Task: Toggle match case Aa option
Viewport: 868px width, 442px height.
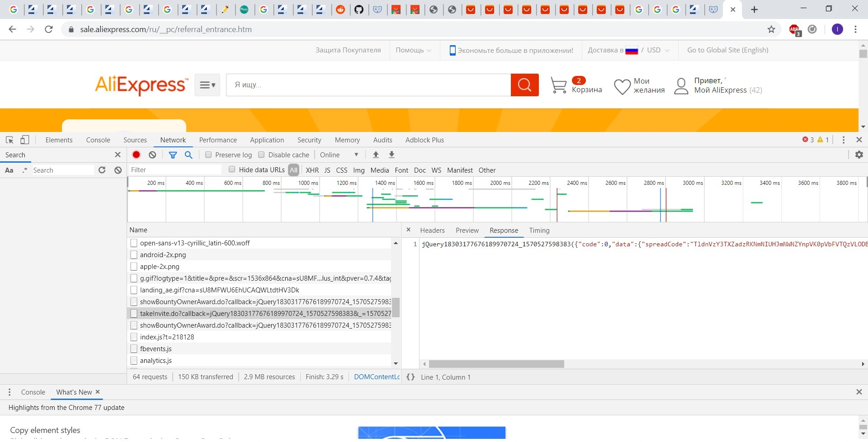Action: (9, 170)
